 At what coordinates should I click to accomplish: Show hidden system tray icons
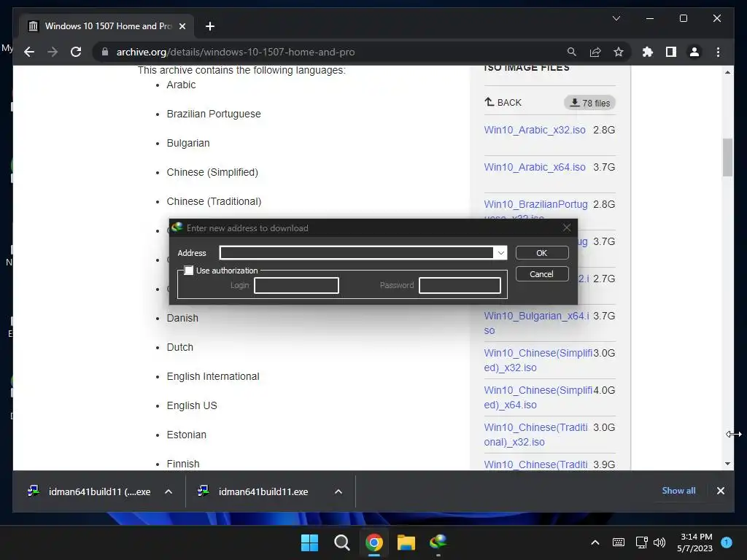point(595,542)
